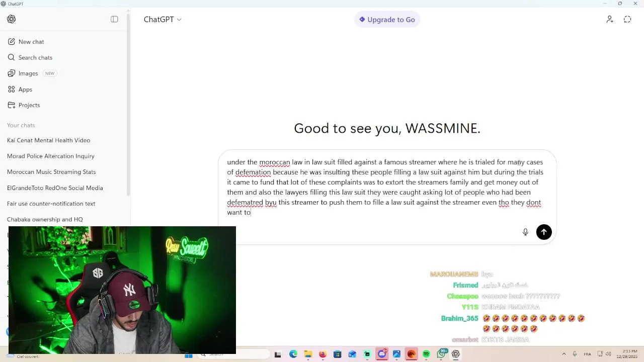This screenshot has width=644, height=362.
Task: Click the Search chats magnifier icon
Action: (12, 57)
